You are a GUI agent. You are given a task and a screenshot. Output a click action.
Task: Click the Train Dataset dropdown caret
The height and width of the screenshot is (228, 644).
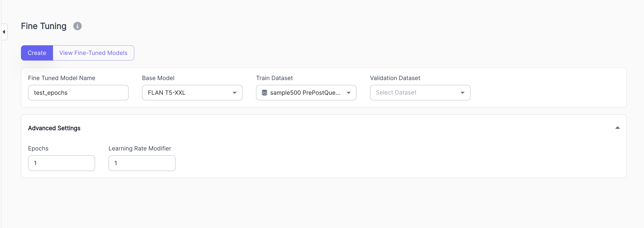[x=348, y=93]
